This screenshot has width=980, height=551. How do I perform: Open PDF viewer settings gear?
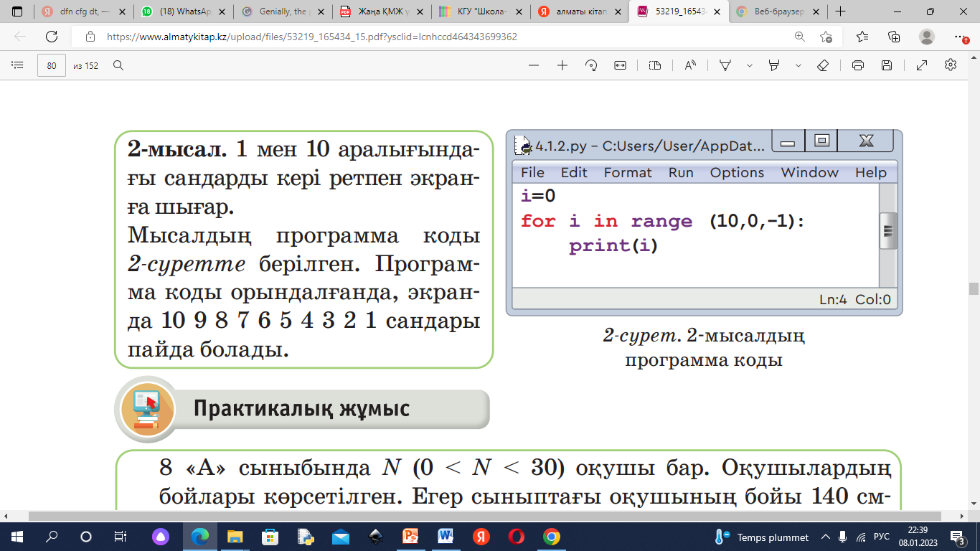coord(951,65)
